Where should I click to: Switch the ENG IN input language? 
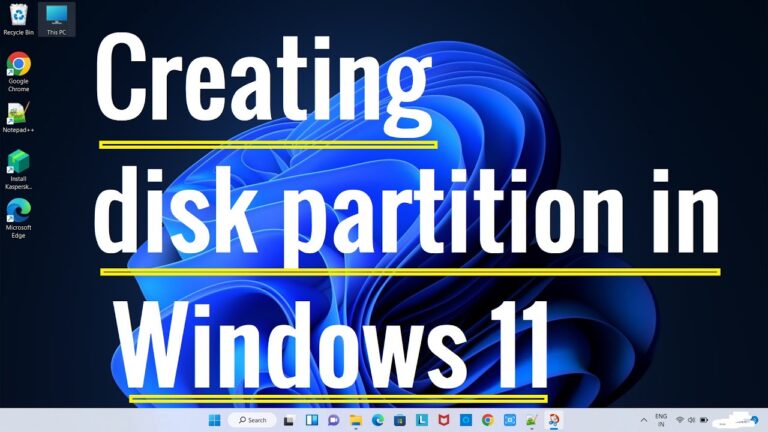[x=661, y=420]
